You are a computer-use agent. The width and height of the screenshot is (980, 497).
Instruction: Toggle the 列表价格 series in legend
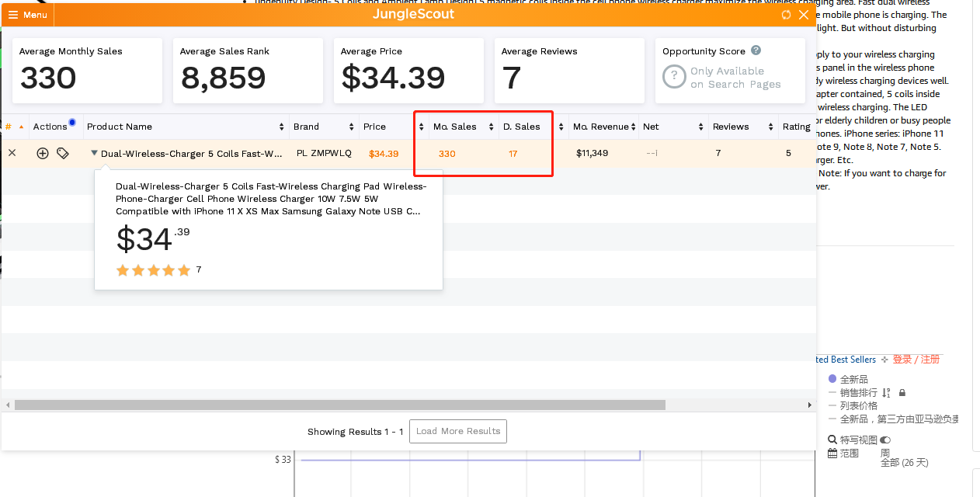click(853, 405)
